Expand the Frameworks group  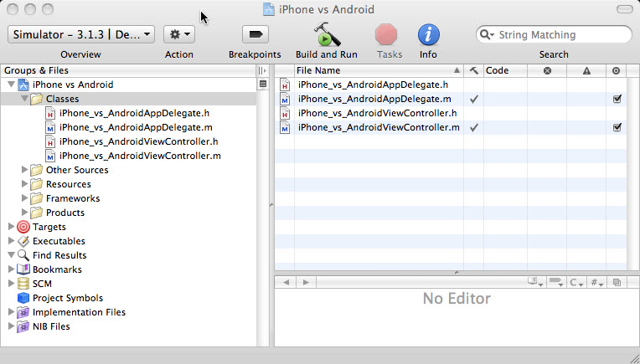point(24,198)
